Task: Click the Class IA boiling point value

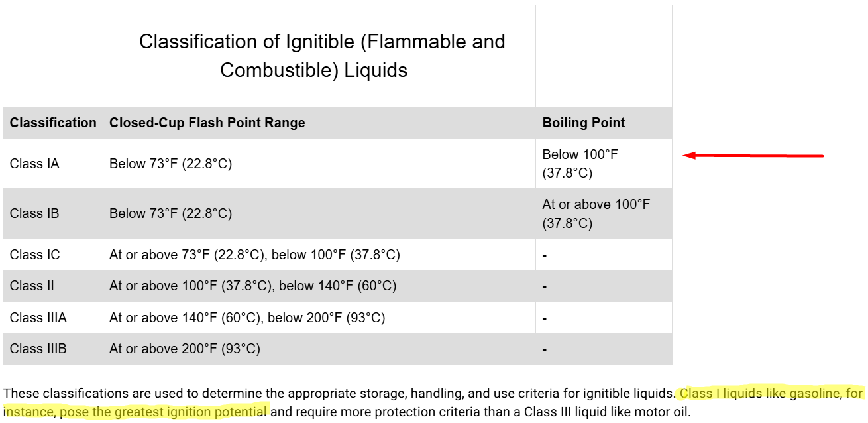Action: [578, 164]
